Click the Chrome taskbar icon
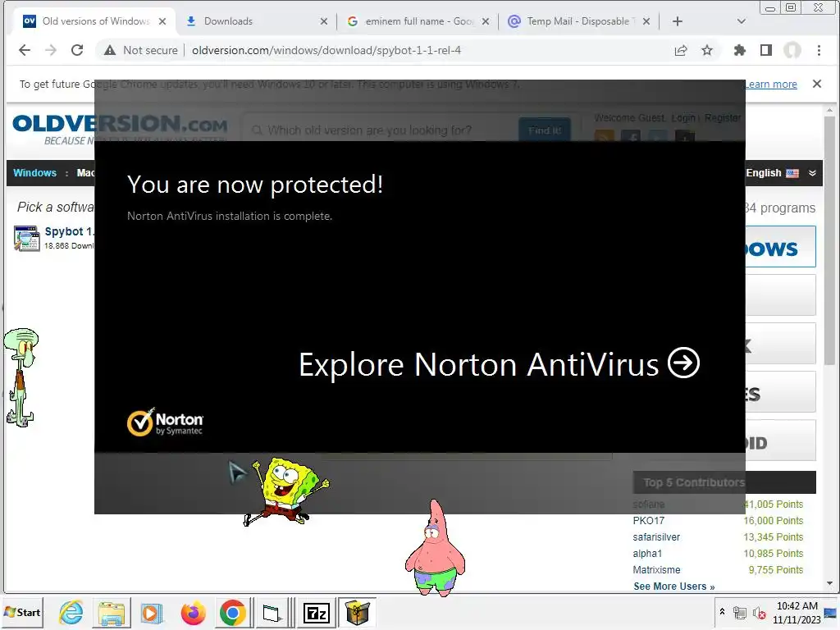Viewport: 840px width, 630px height. tap(232, 612)
